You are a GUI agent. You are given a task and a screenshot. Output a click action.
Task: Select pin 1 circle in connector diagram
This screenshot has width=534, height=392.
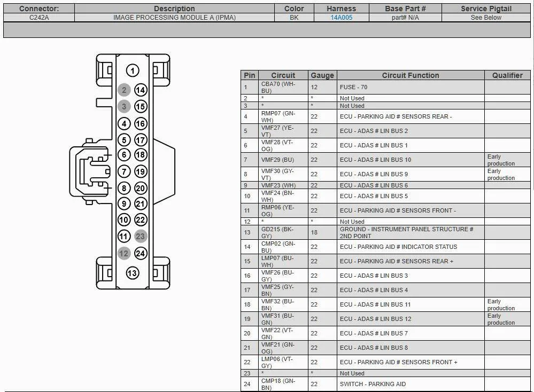coord(133,71)
